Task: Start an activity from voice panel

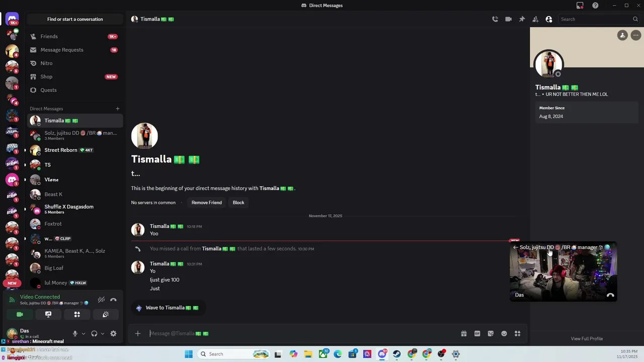Action: (x=77, y=314)
